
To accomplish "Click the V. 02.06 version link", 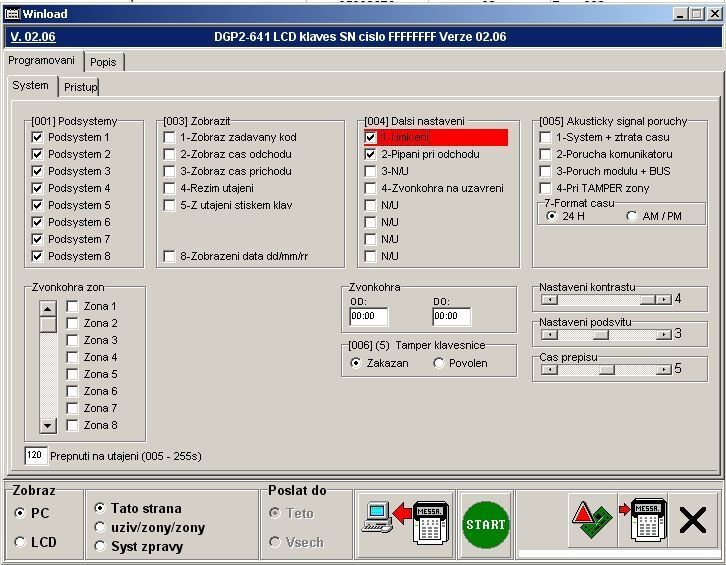I will (x=31, y=37).
